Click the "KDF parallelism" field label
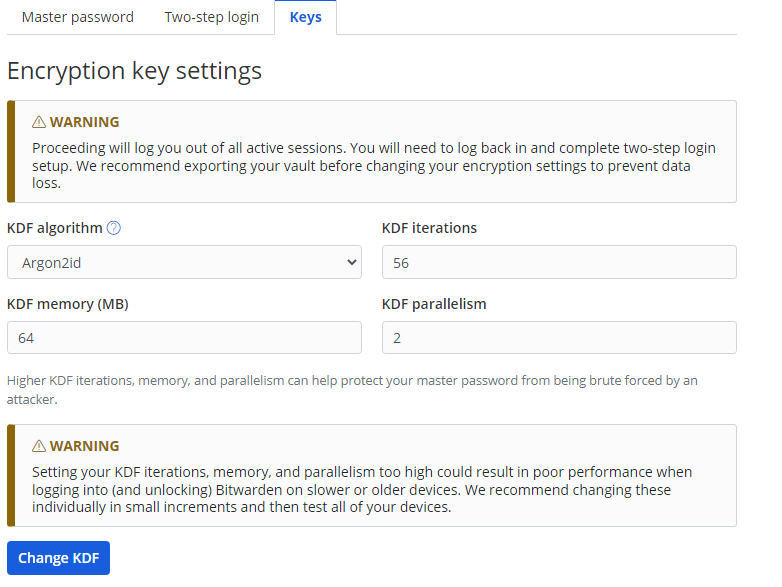Screen dimensions: 782x587 pyautogui.click(x=434, y=304)
